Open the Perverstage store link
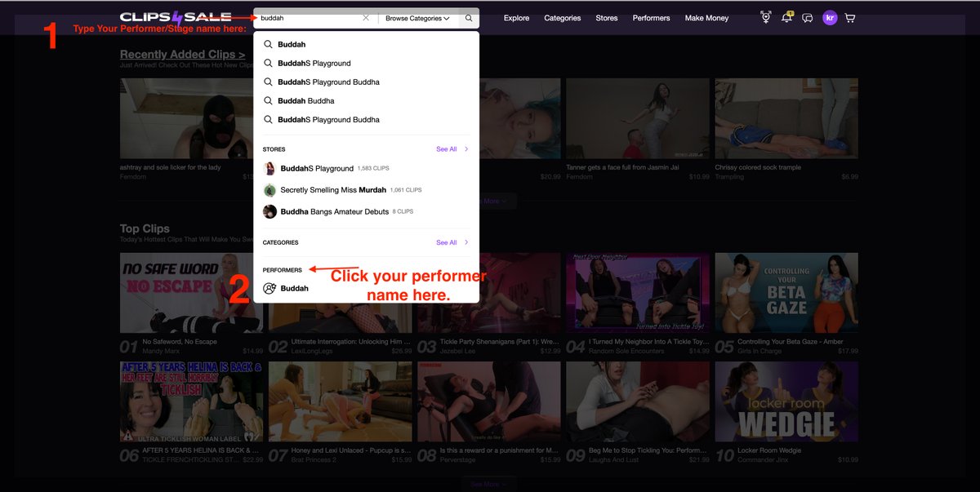980x492 pixels. click(x=459, y=459)
